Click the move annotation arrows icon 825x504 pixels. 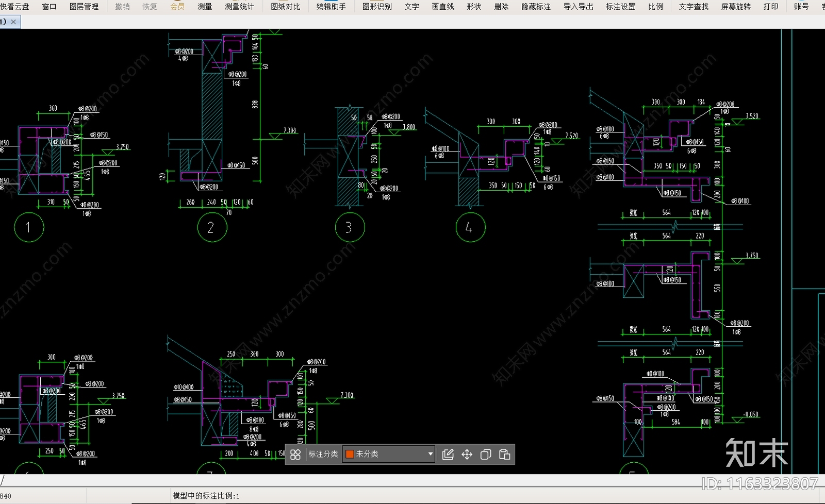point(467,455)
